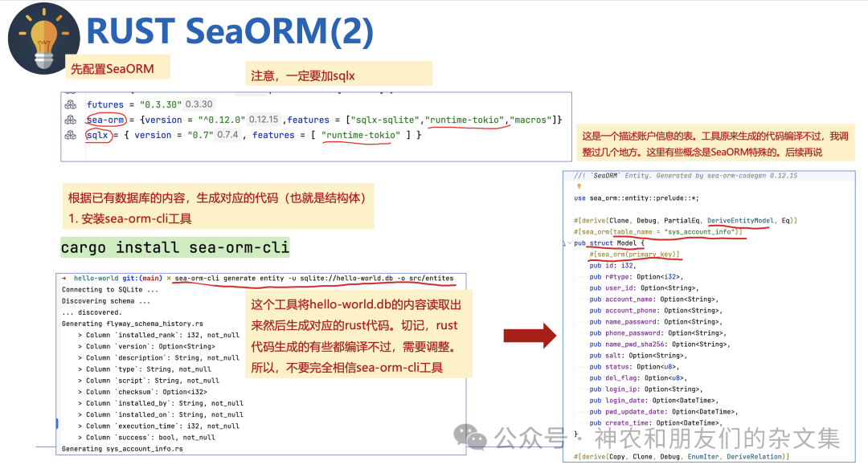Click the 'pub name_pwd_sha256' field line
Image resolution: width=868 pixels, height=473 pixels.
click(660, 344)
